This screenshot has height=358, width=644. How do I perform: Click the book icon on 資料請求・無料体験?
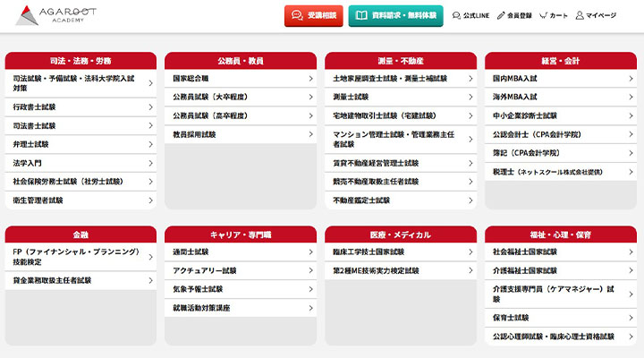point(361,15)
